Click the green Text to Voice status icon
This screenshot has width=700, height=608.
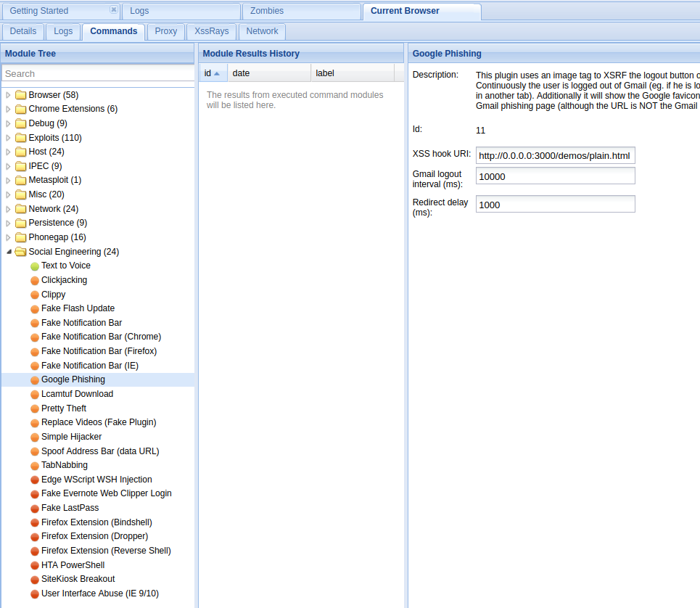point(35,266)
